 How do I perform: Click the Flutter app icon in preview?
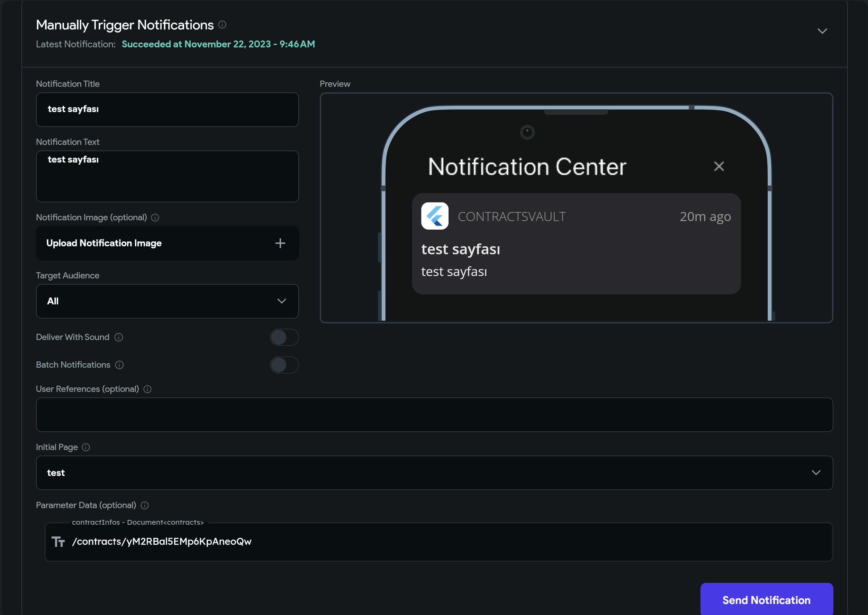(x=435, y=216)
